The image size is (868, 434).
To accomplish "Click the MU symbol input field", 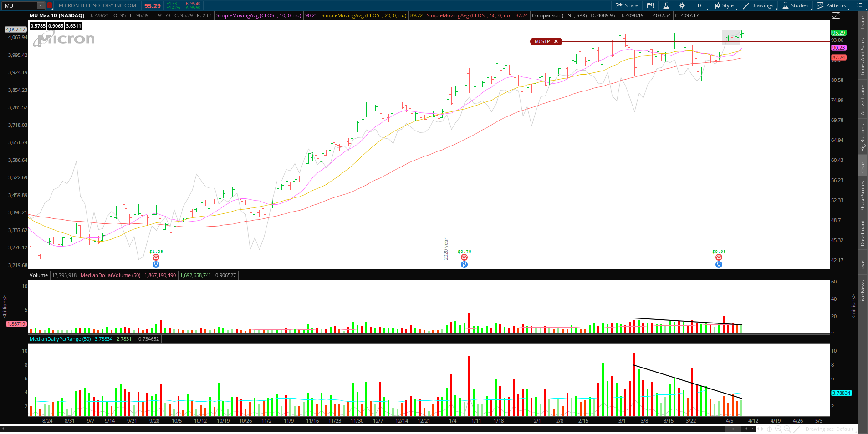I will (x=19, y=5).
